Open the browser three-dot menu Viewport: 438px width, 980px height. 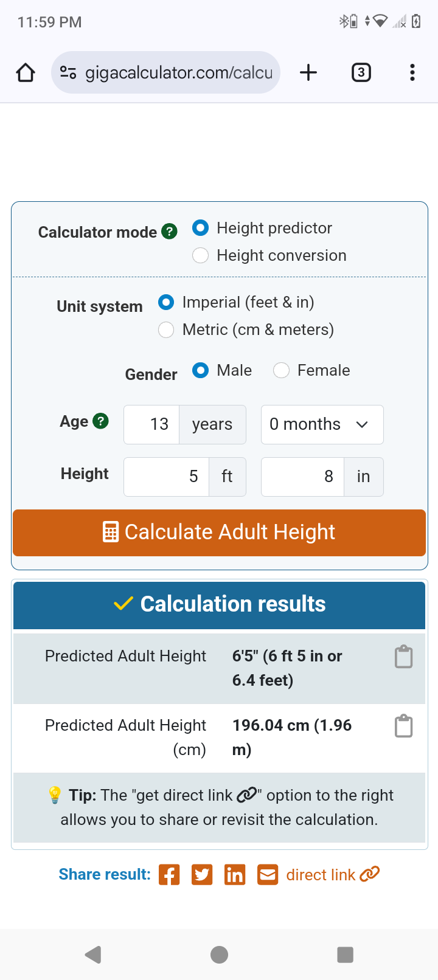[412, 73]
